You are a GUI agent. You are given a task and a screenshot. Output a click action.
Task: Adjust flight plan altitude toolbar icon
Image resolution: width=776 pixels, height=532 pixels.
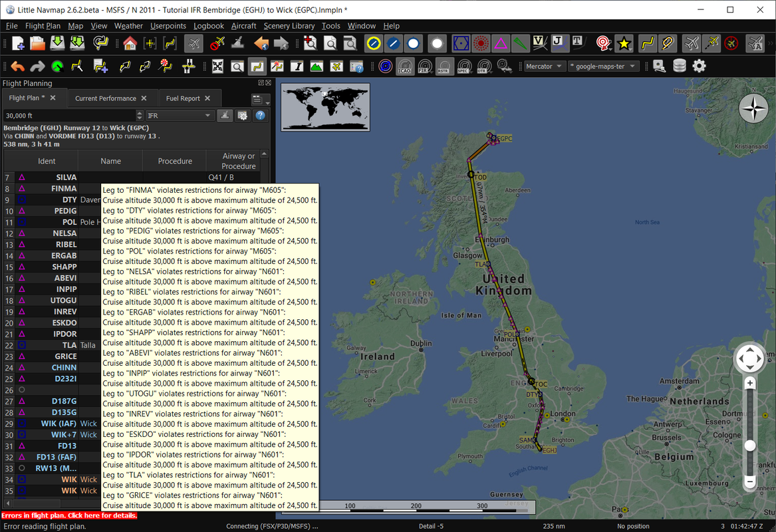click(188, 66)
